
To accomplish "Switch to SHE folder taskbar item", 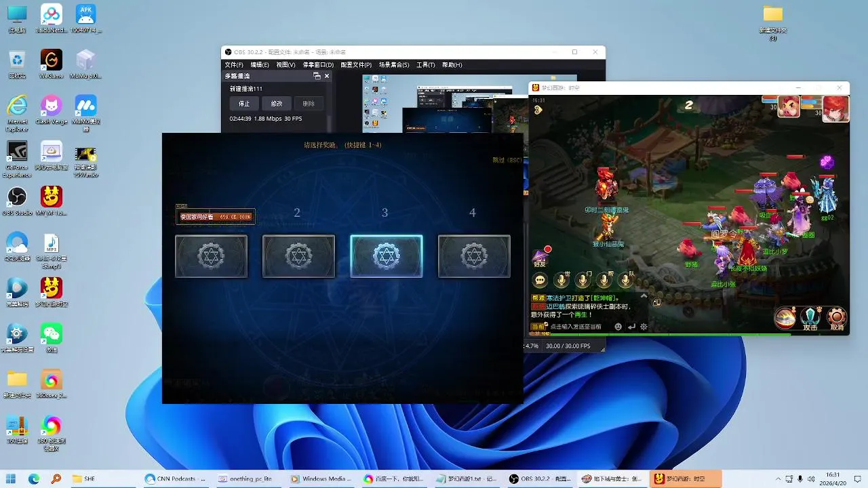I will click(103, 479).
